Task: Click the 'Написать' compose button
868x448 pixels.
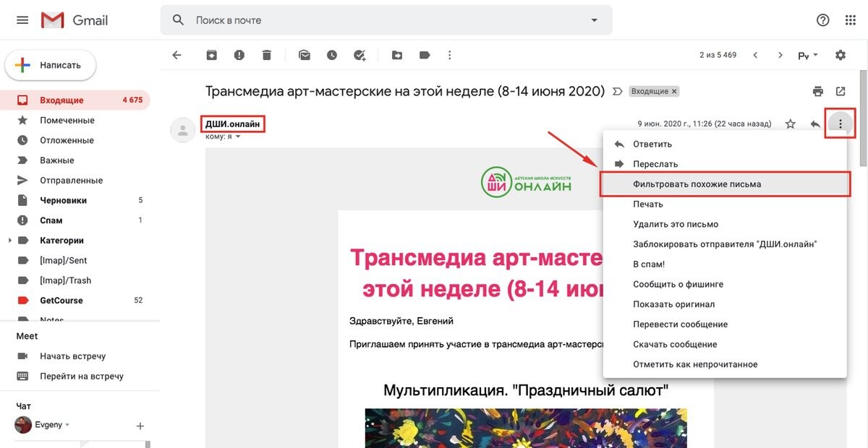Action: (x=51, y=65)
